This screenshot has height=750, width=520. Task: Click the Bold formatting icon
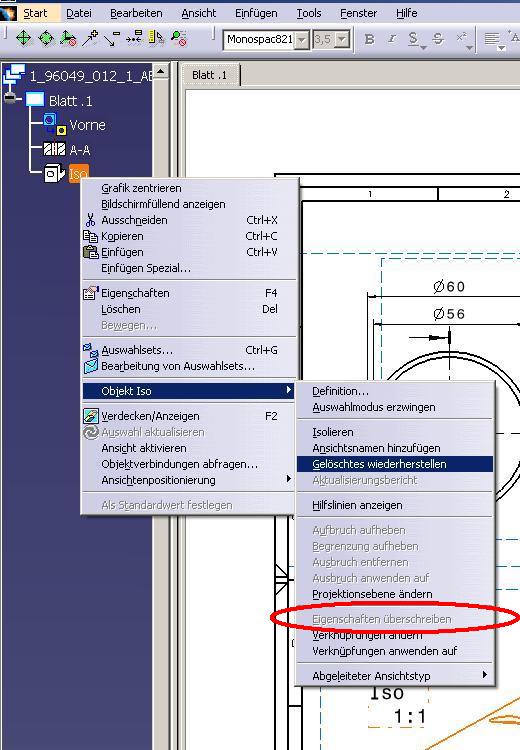tap(369, 39)
